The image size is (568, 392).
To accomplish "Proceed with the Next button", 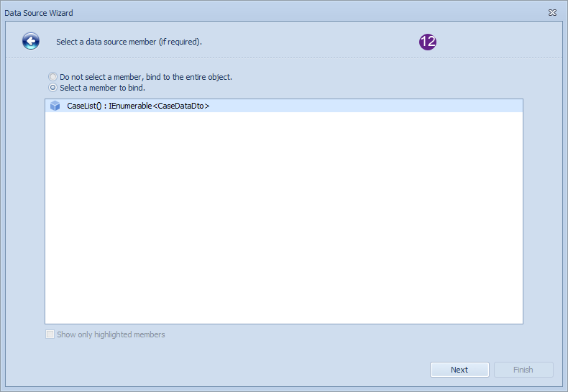I will [x=459, y=370].
